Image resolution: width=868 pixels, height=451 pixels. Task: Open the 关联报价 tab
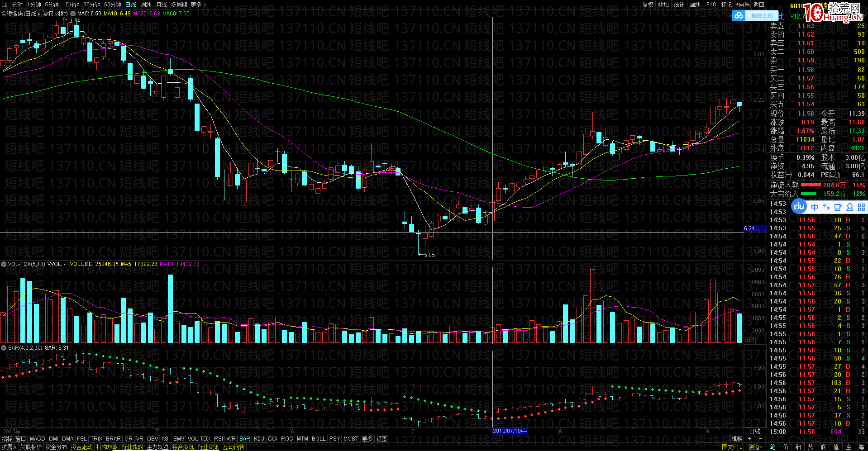(31, 447)
